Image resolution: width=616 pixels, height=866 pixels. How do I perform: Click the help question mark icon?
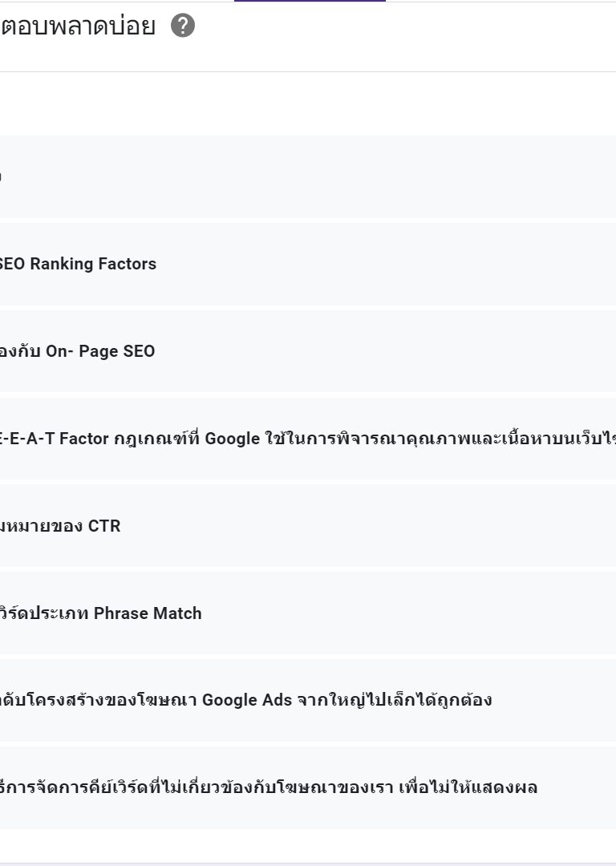[x=182, y=26]
